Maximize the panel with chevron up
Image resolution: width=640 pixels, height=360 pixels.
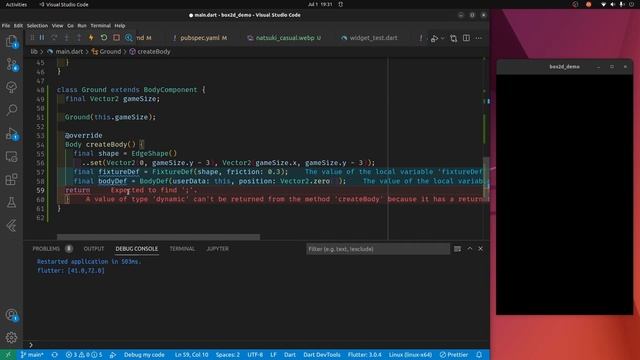(470, 249)
